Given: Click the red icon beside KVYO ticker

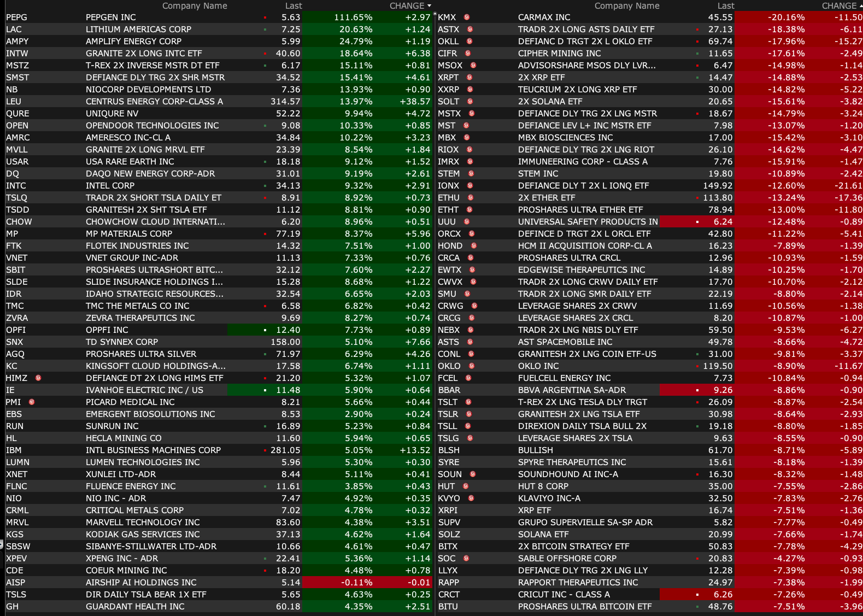Looking at the screenshot, I should 471,498.
